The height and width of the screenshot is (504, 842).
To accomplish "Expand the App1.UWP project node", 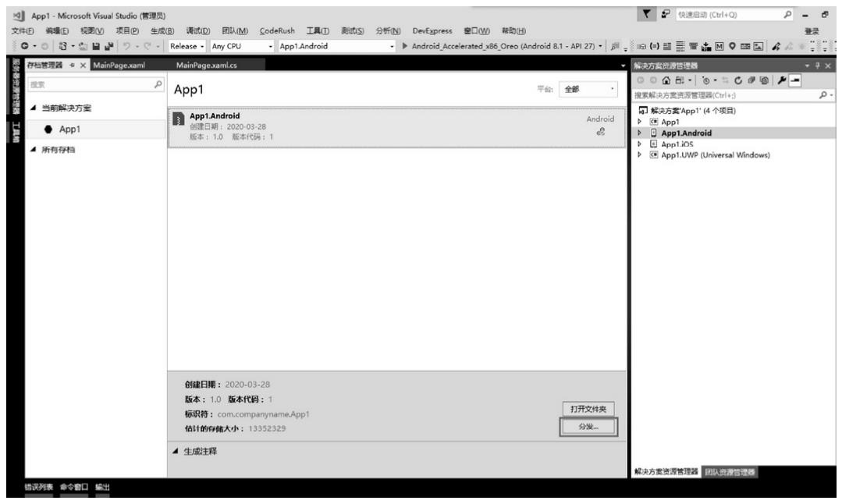I will 640,155.
